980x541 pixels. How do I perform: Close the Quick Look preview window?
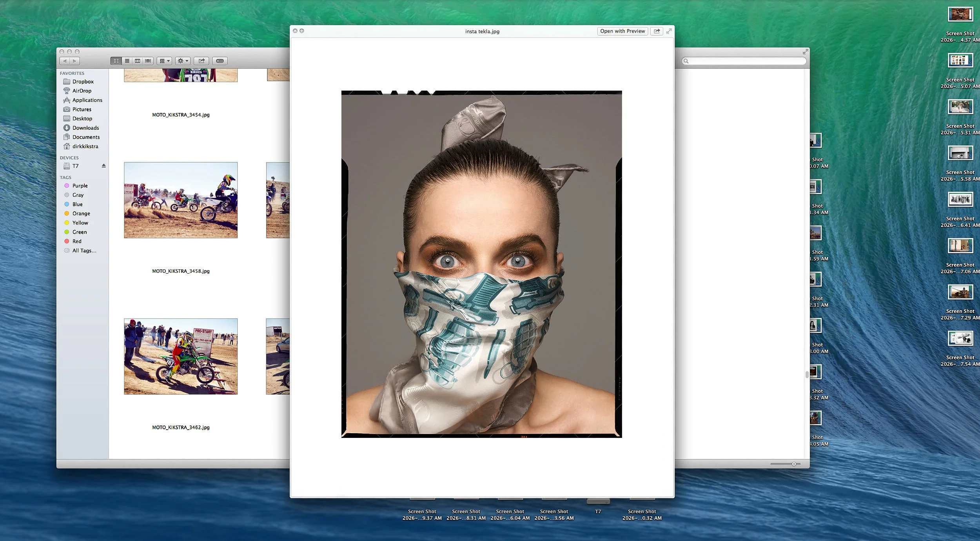tap(295, 31)
